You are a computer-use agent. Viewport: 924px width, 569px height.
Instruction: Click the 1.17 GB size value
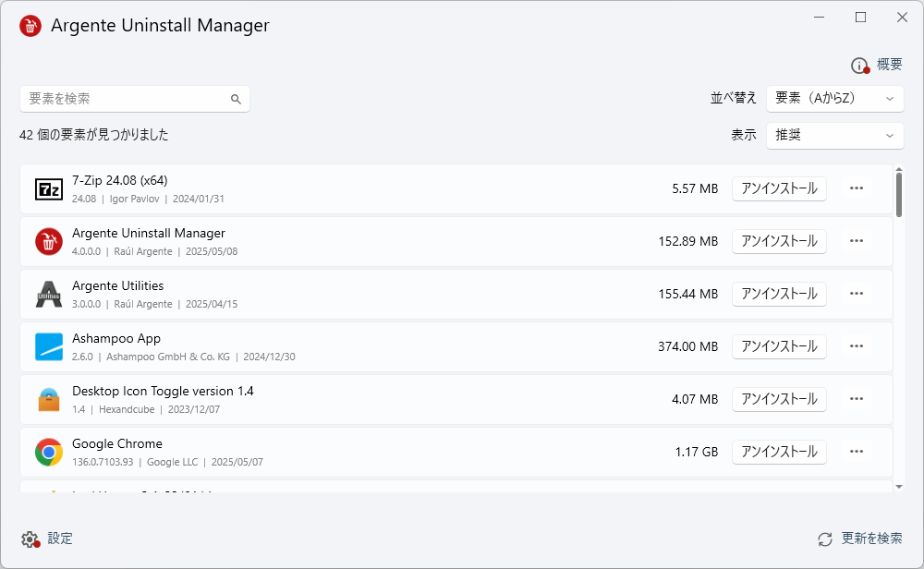[x=697, y=453]
